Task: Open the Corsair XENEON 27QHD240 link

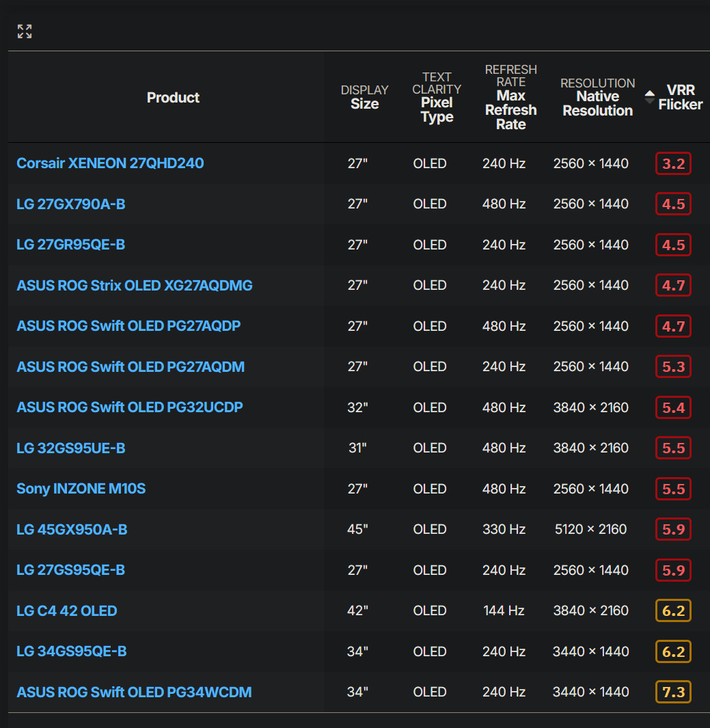Action: click(x=110, y=163)
